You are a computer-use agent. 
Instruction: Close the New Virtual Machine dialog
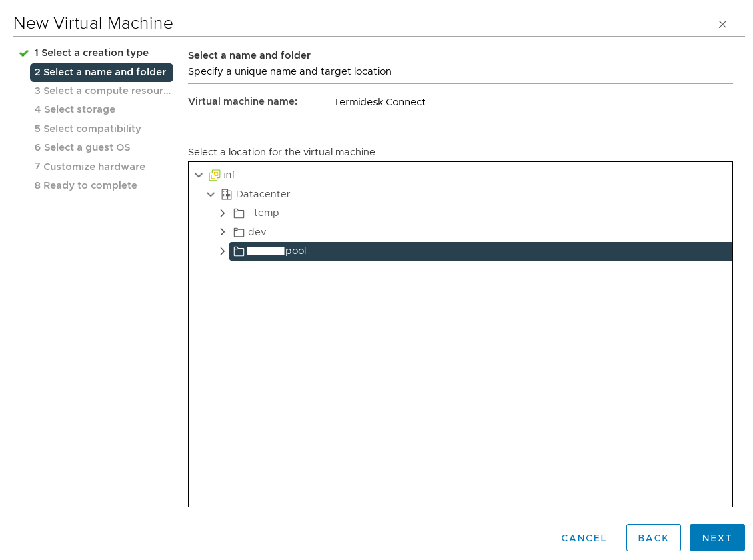point(722,24)
